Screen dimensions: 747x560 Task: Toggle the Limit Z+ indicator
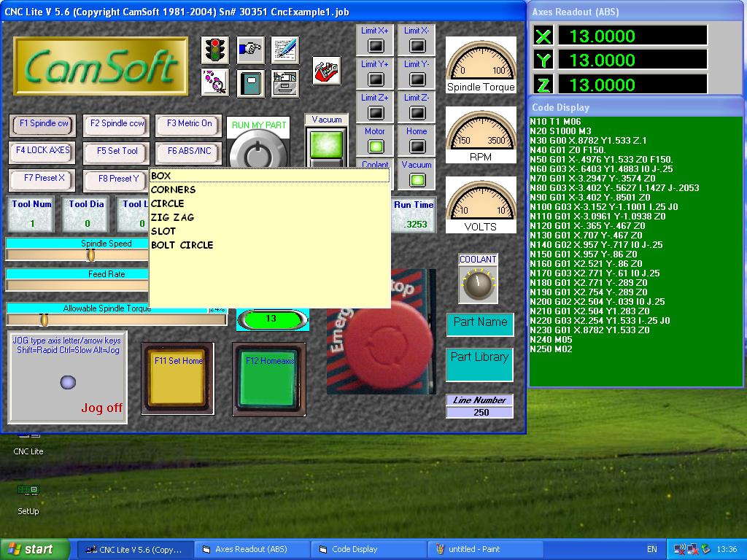pos(376,113)
